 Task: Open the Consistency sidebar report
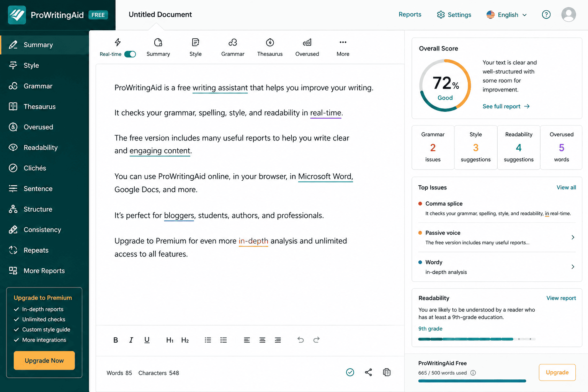coord(45,230)
